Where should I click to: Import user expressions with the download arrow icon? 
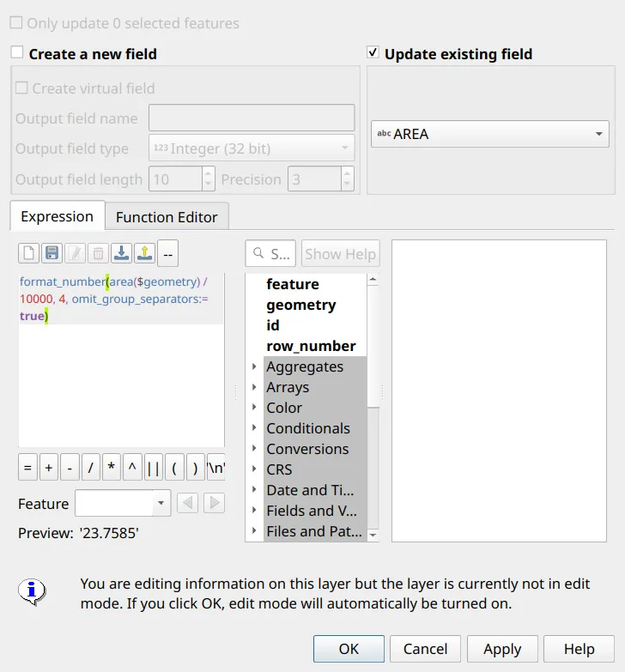(x=121, y=253)
